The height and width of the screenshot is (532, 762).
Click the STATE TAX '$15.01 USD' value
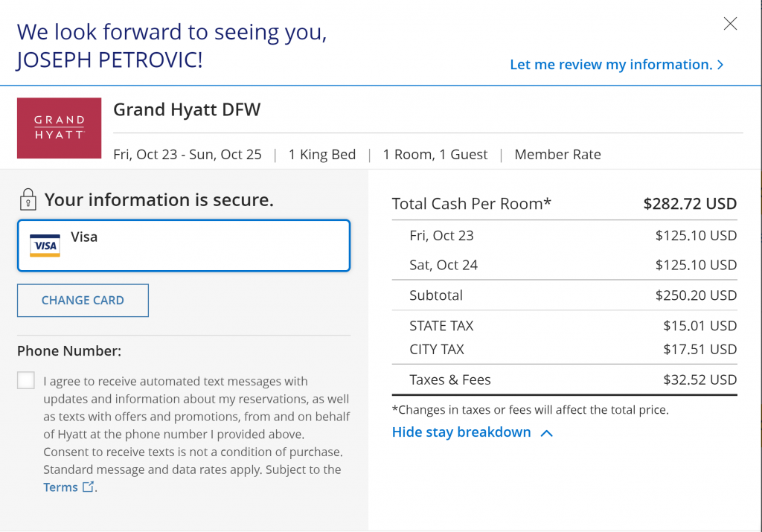coord(699,325)
